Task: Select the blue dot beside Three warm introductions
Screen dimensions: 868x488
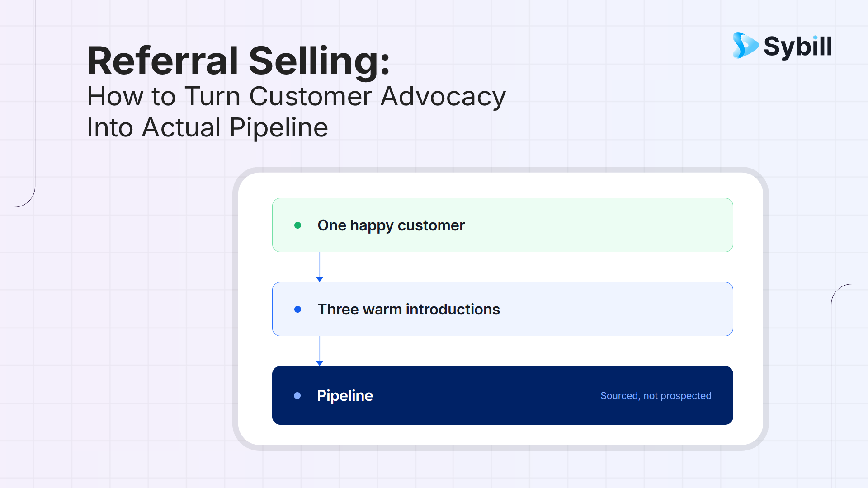Action: click(297, 309)
